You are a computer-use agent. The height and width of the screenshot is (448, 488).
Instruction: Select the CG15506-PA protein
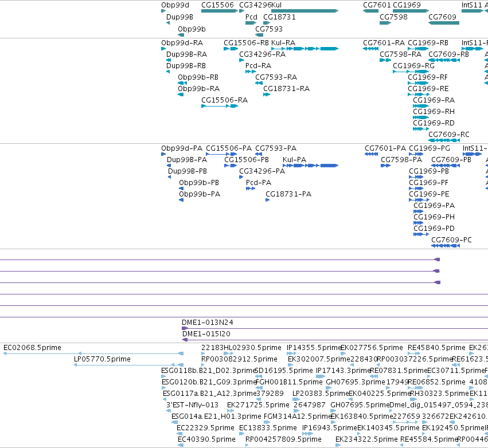point(221,154)
